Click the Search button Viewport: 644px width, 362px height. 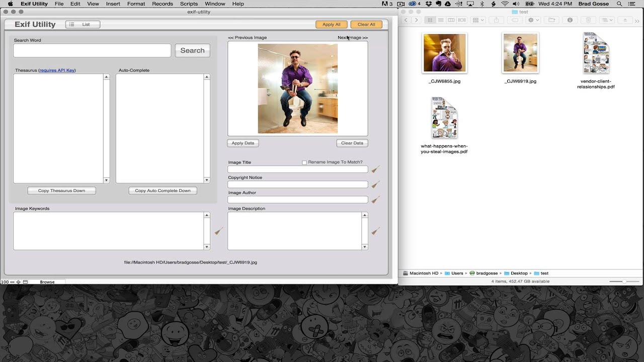coord(192,50)
